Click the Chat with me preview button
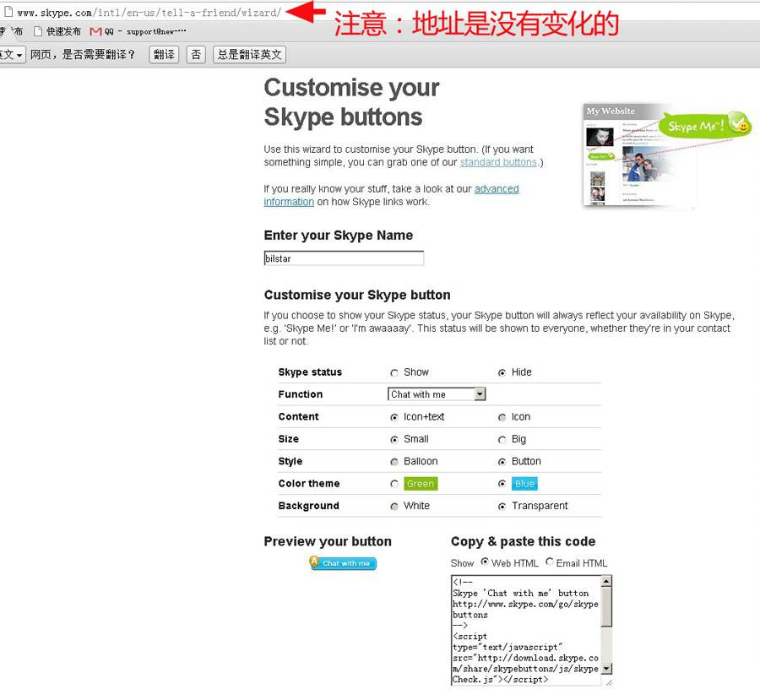Viewport: 760px width, 700px height. (342, 563)
